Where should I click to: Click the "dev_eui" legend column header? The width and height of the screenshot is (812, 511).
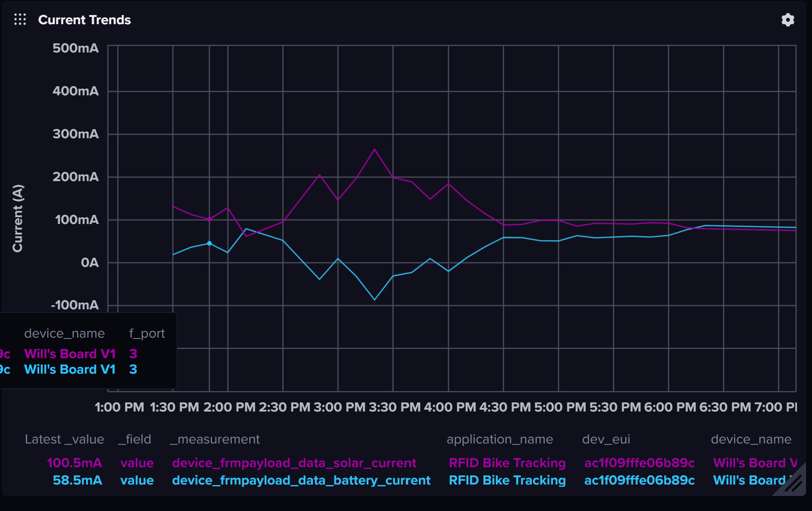coord(606,439)
